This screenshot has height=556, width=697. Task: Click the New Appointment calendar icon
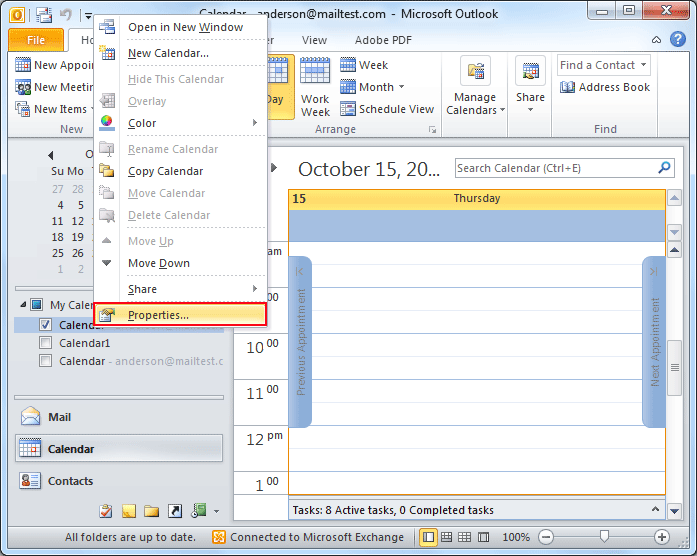pyautogui.click(x=23, y=65)
